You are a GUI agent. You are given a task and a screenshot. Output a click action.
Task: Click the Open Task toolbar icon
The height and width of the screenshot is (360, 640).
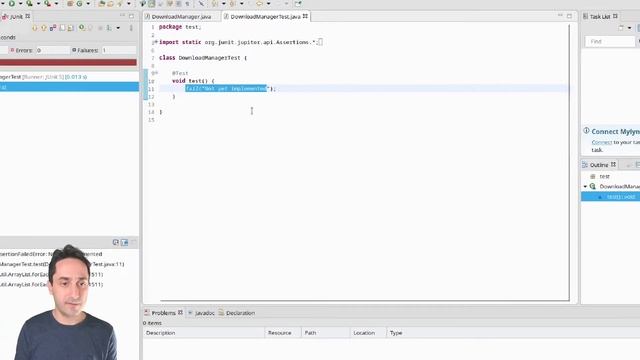(110, 3)
